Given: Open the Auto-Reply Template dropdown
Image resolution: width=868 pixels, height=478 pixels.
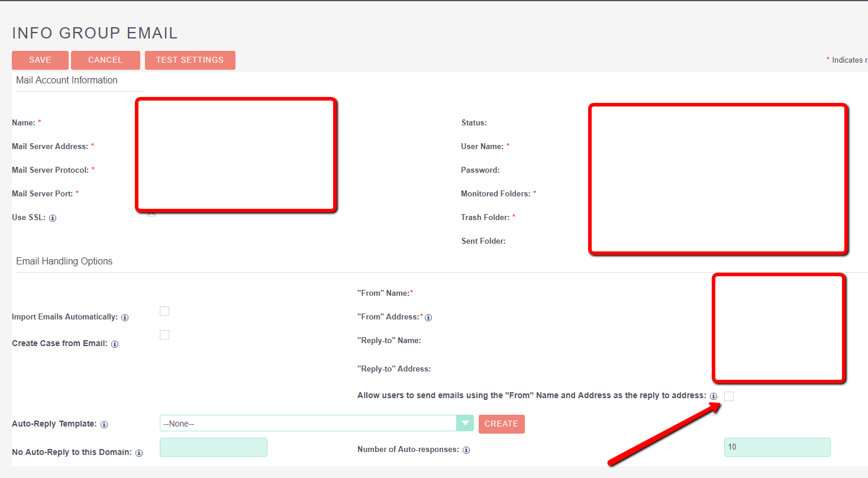Looking at the screenshot, I should [x=317, y=424].
